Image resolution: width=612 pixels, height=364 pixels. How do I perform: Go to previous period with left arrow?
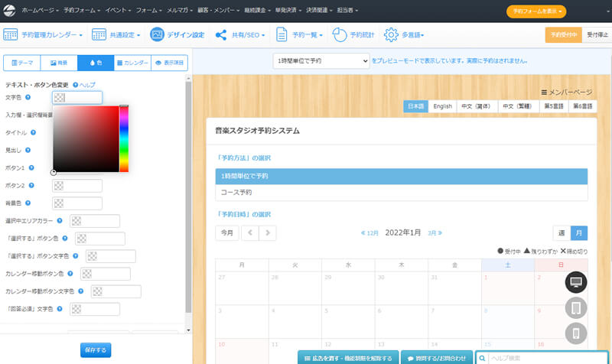(250, 232)
